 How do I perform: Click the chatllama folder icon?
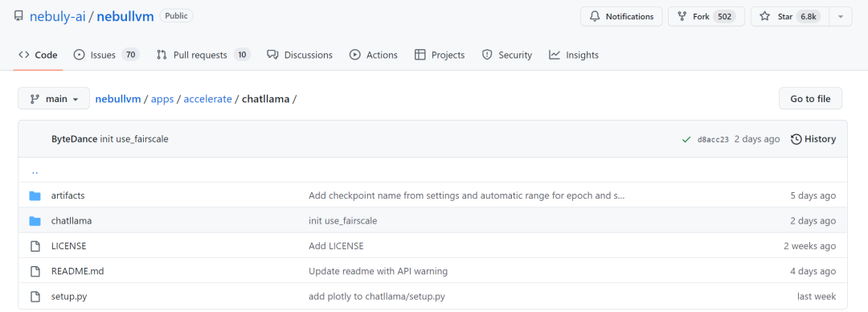(x=35, y=221)
